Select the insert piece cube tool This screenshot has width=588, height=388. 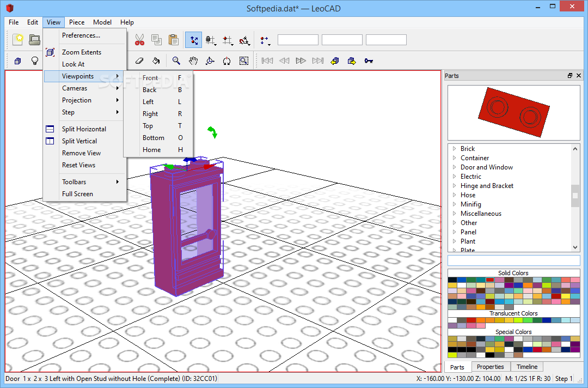point(17,61)
